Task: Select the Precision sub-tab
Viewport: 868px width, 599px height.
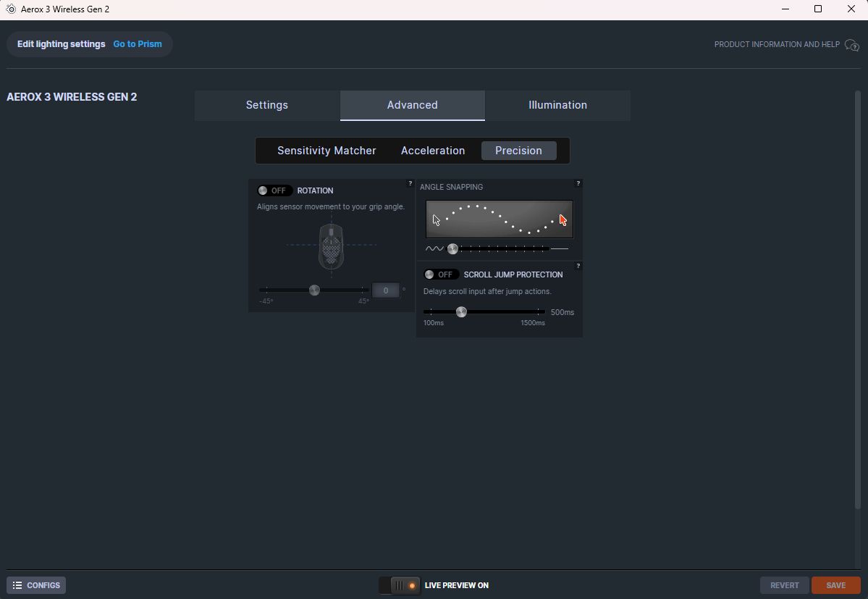Action: pos(518,151)
